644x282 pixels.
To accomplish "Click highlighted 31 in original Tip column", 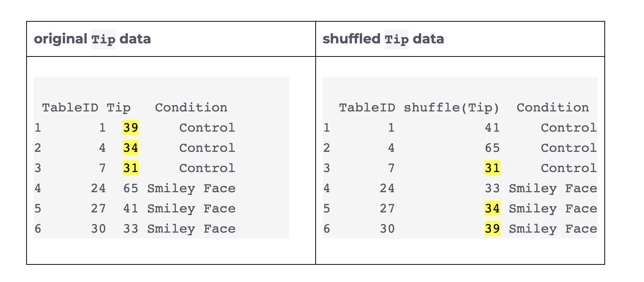I will (131, 168).
